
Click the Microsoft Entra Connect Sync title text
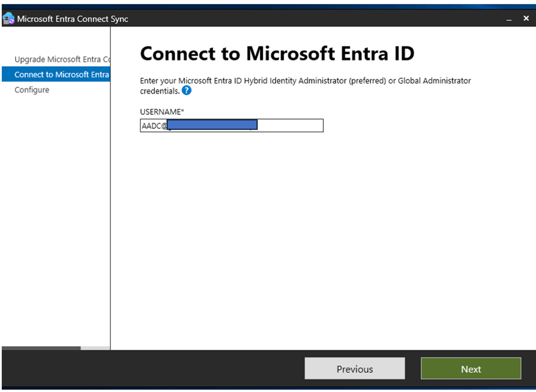point(73,19)
